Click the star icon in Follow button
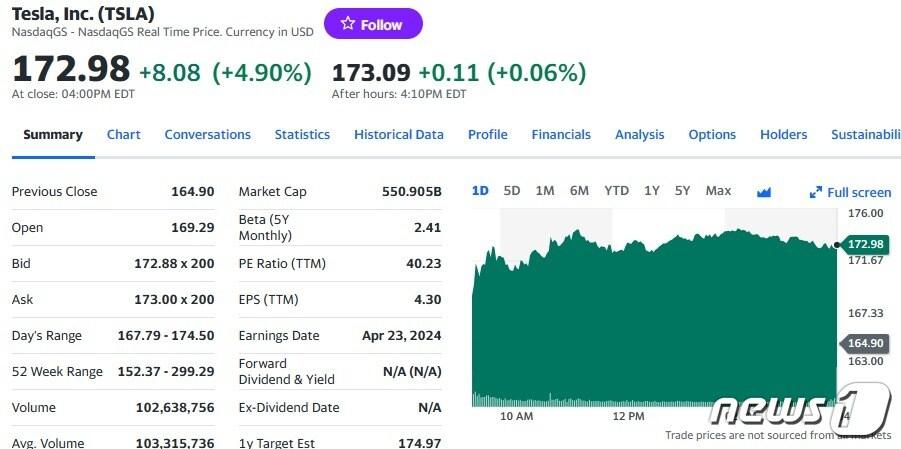This screenshot has width=901, height=449. (x=348, y=24)
